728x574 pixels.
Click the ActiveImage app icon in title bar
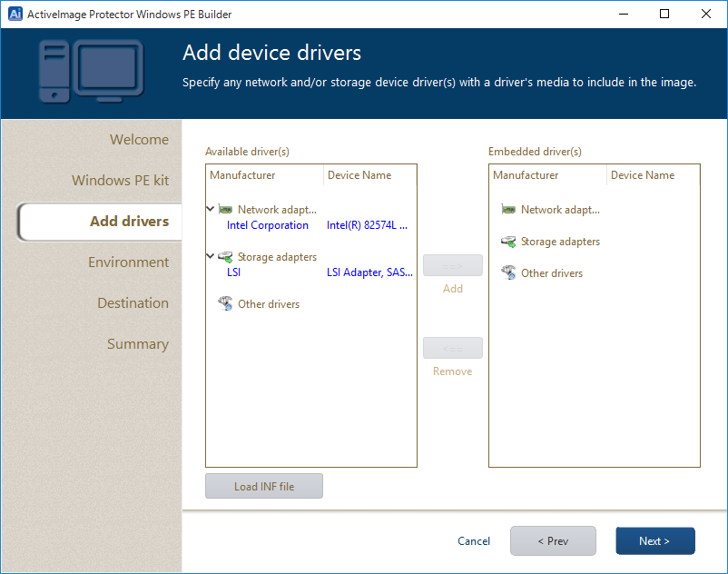pos(15,14)
